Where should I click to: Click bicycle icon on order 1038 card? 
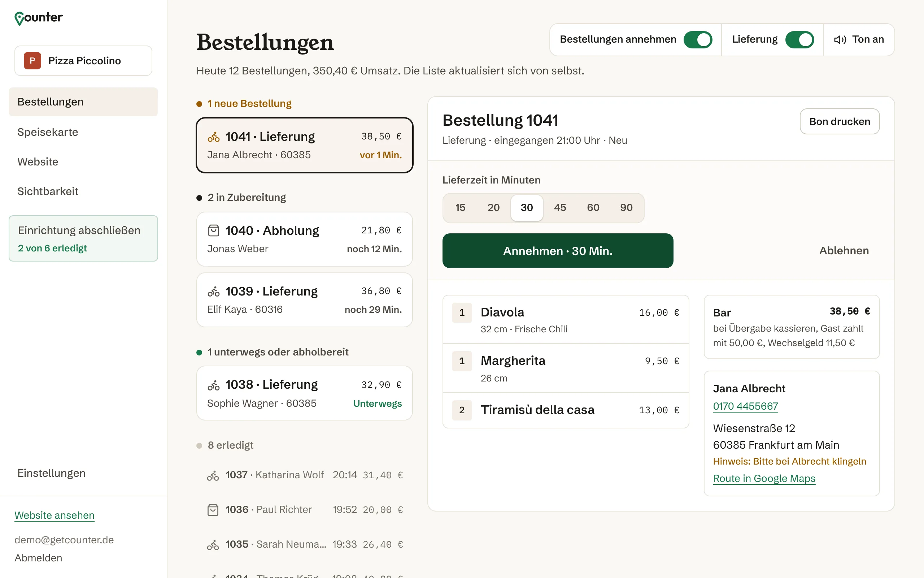[x=213, y=385]
